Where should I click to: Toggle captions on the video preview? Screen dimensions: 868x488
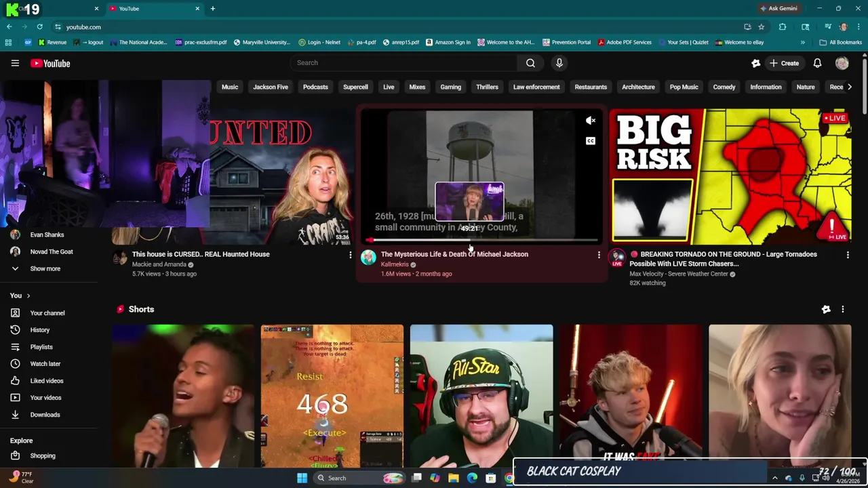tap(591, 141)
